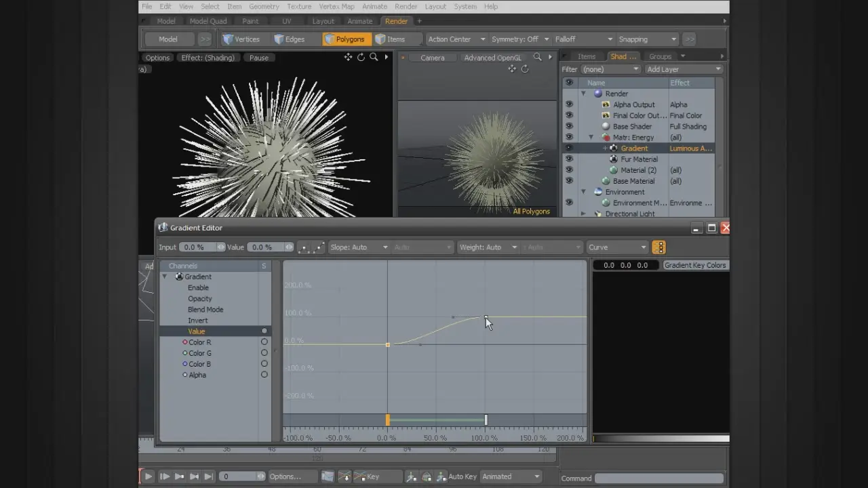Click the orange gradient key marker at 0%
The width and height of the screenshot is (868, 488).
coord(388,420)
